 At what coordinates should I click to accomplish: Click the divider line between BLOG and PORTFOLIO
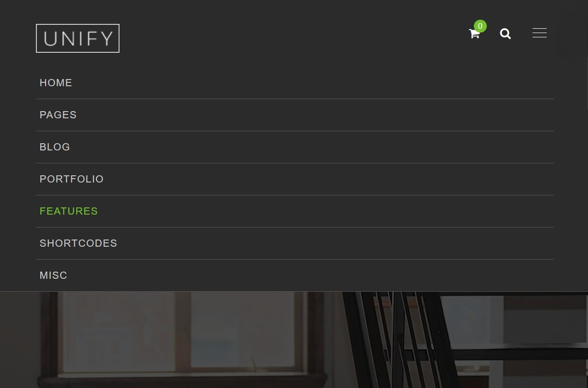click(294, 163)
